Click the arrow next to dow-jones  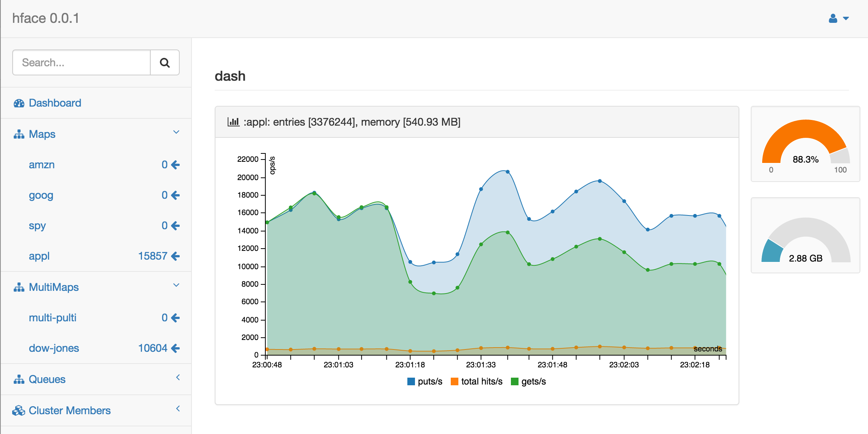175,348
